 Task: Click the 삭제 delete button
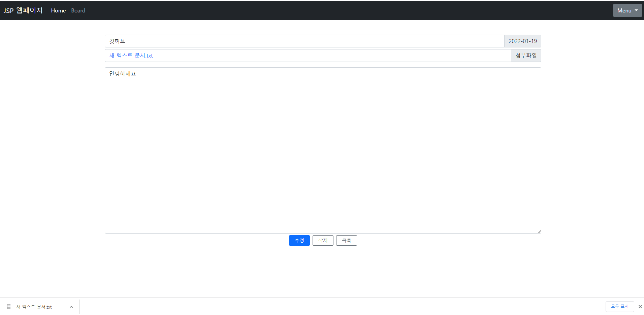[322, 240]
